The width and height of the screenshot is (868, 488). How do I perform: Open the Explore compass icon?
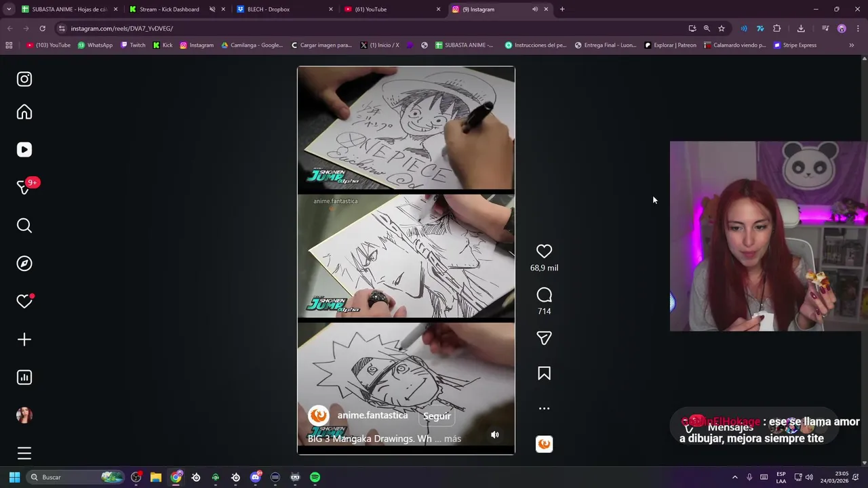[x=24, y=264]
